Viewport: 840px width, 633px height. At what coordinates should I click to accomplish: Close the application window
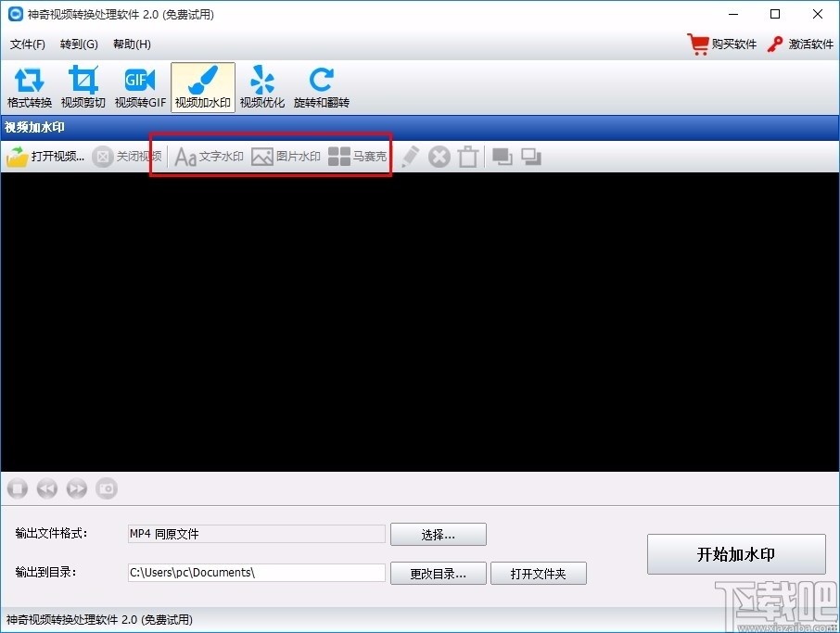point(818,15)
